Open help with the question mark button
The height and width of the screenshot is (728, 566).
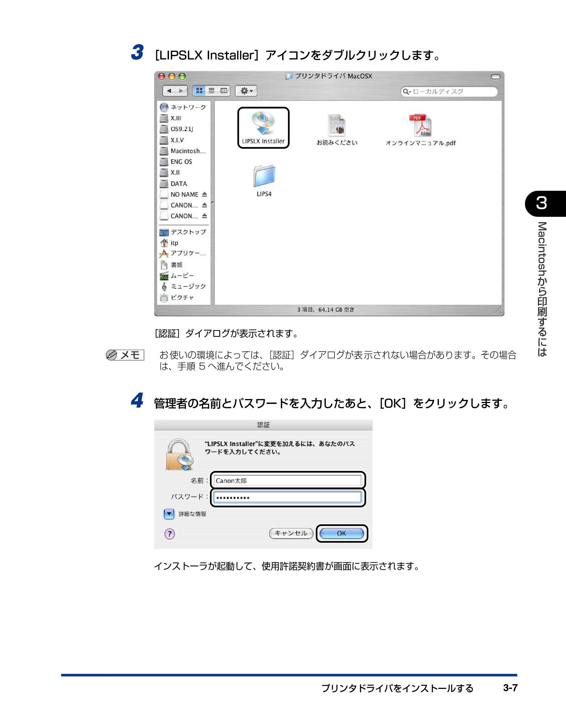click(x=170, y=534)
